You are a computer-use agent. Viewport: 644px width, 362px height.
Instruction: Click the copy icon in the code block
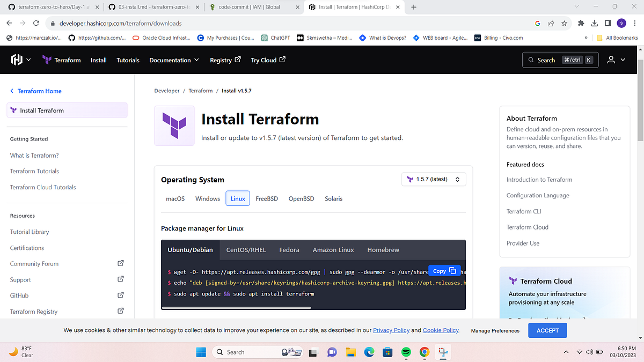pyautogui.click(x=452, y=271)
